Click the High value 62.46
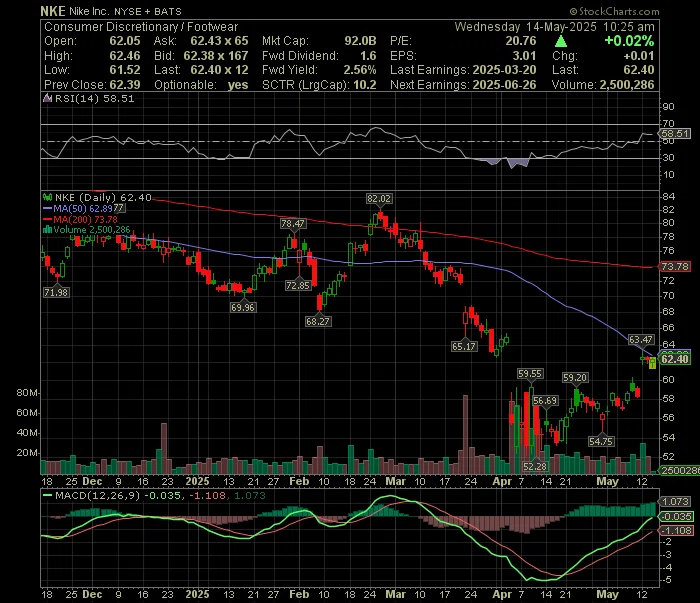Screen dimensions: 700x603 click(125, 56)
